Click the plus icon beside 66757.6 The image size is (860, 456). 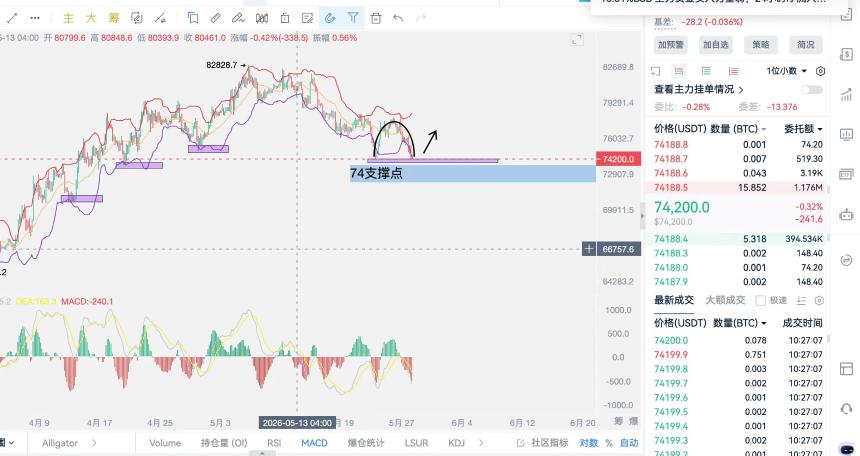[x=589, y=249]
